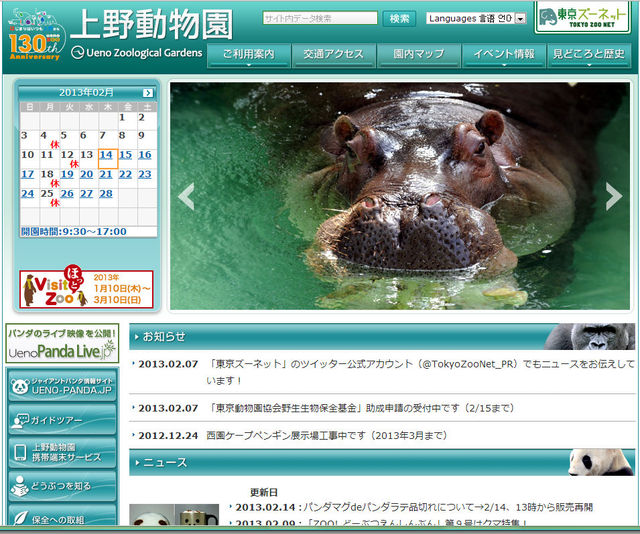
Task: Select February 14 in the calendar
Action: pos(107,155)
